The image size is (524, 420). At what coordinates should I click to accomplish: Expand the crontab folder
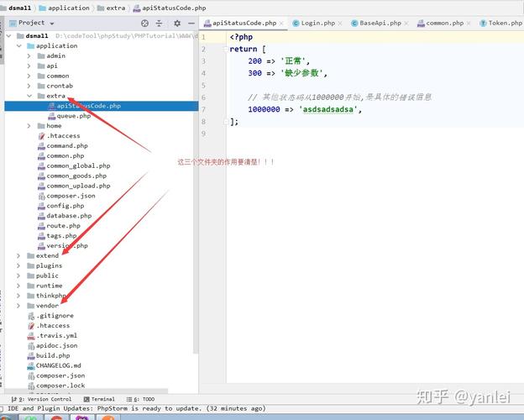[x=29, y=86]
